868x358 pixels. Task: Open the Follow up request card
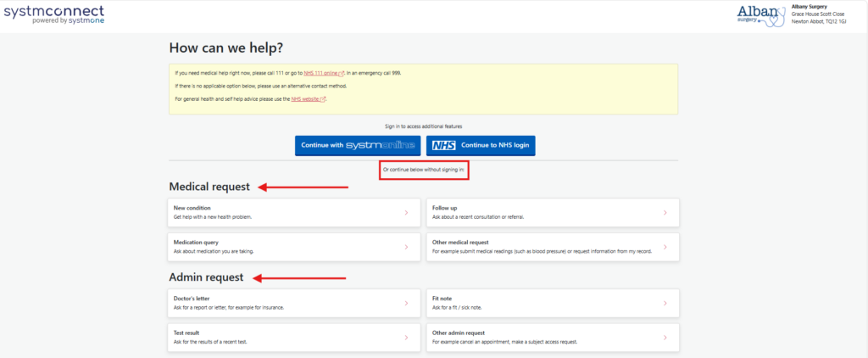click(x=553, y=213)
